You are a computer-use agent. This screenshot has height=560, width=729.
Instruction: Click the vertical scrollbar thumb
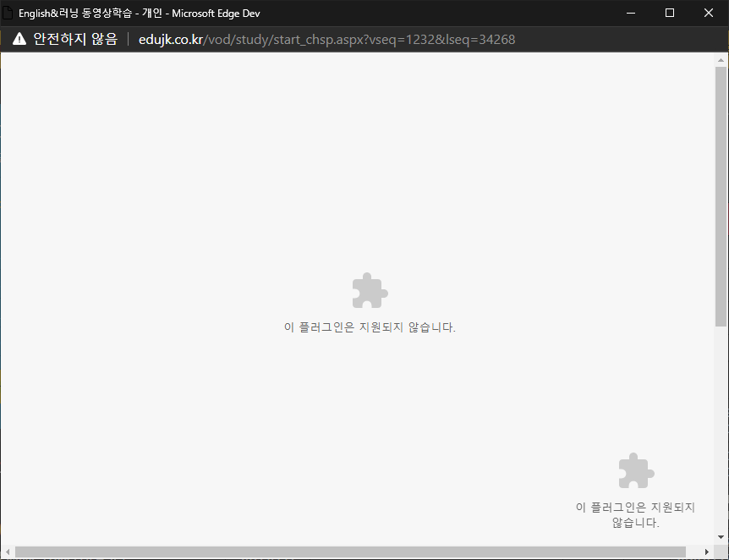721,196
